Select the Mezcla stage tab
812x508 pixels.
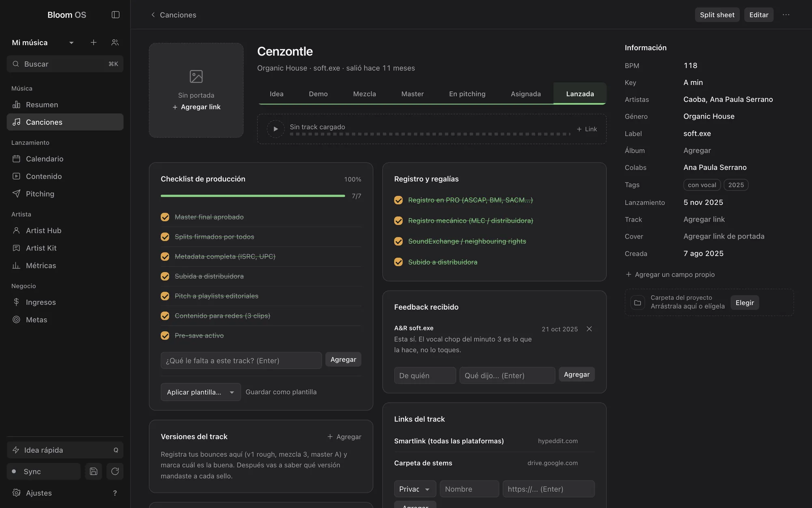click(364, 94)
